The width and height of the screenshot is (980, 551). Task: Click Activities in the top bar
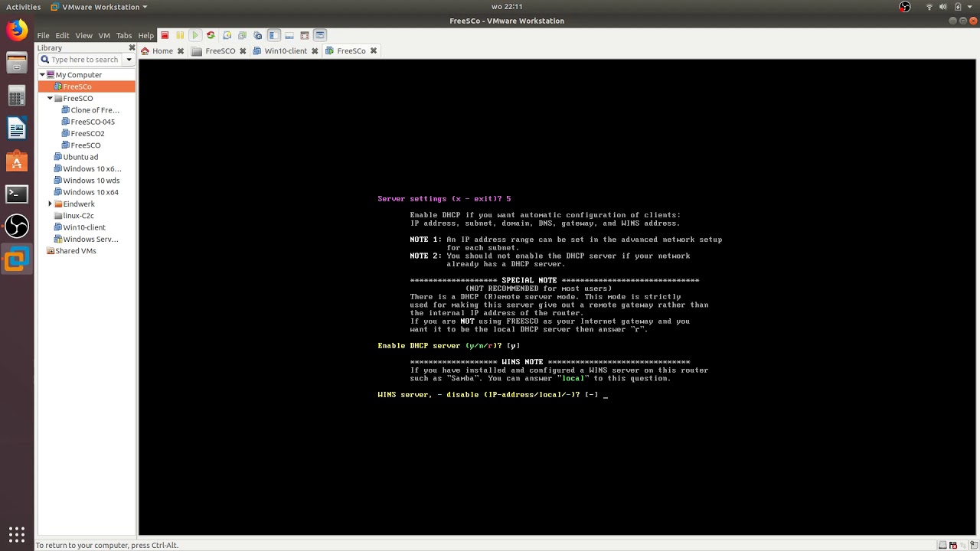tap(24, 7)
